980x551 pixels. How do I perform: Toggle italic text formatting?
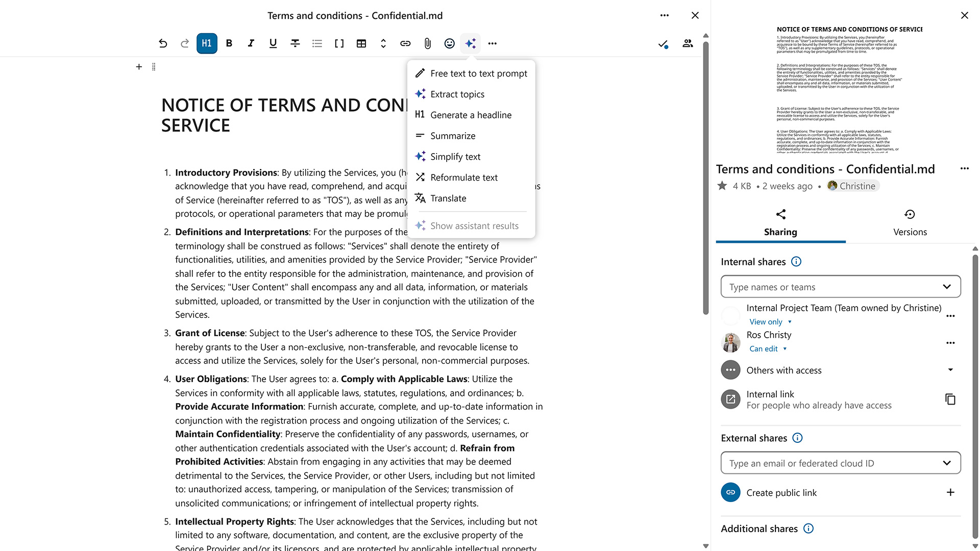[x=251, y=43]
